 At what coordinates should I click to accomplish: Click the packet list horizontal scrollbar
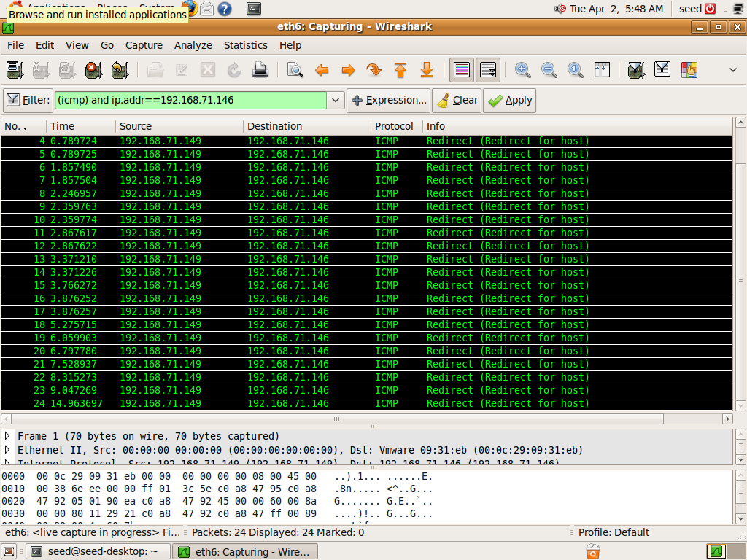point(337,419)
